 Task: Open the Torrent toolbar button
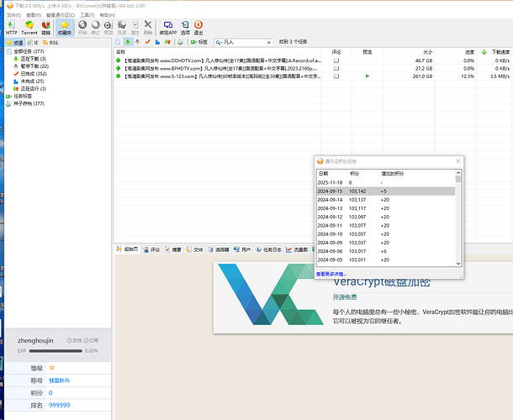[29, 25]
